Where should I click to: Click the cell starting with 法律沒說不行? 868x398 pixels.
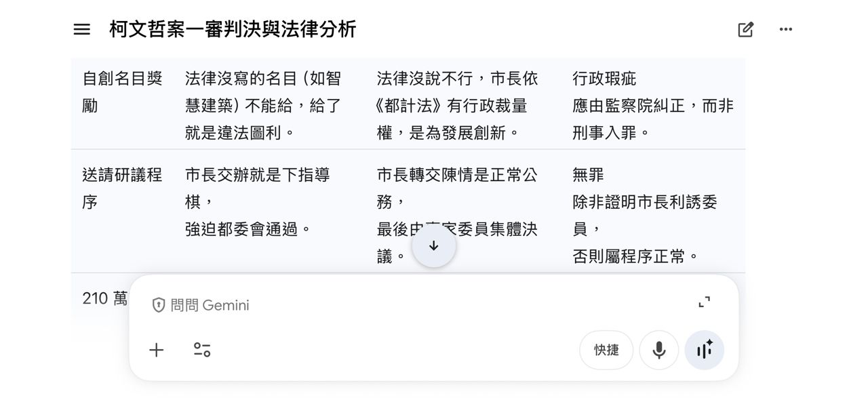coord(457,106)
